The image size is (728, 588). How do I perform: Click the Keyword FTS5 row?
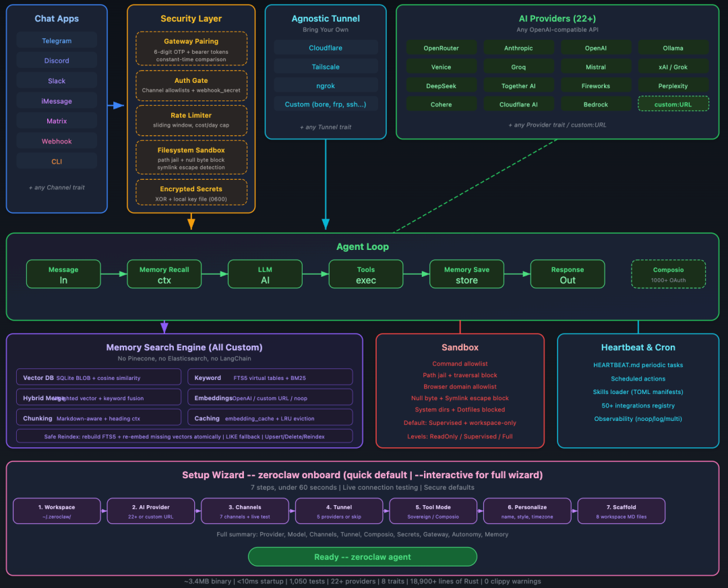click(270, 377)
